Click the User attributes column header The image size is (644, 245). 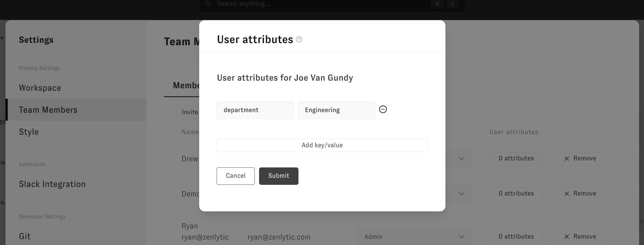[x=514, y=132]
